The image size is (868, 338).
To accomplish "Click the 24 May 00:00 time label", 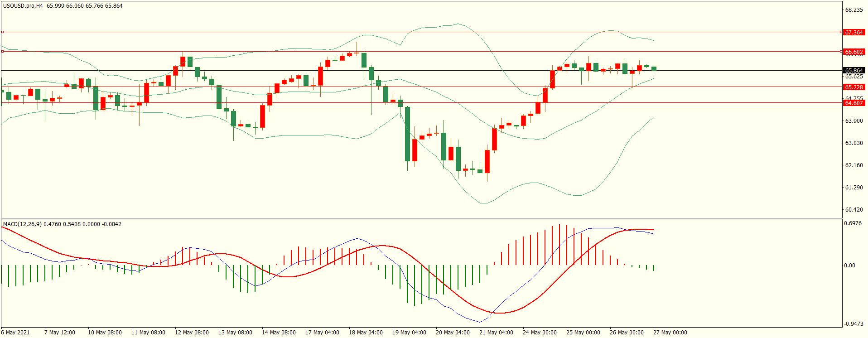I will [x=539, y=333].
